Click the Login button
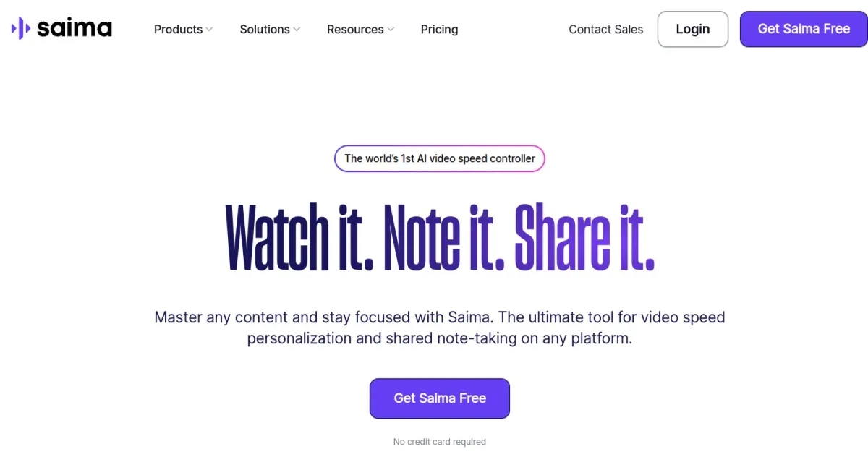The height and width of the screenshot is (470, 868). tap(693, 29)
